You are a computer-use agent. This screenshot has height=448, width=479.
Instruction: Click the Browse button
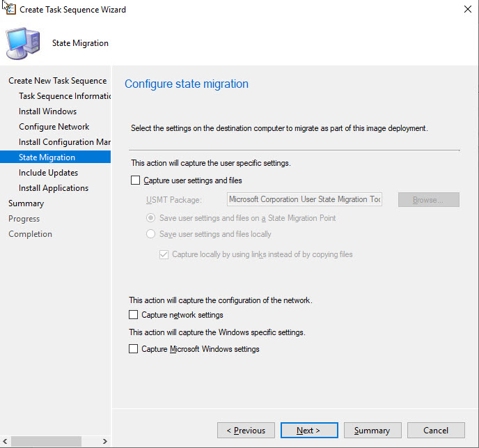[x=428, y=200]
